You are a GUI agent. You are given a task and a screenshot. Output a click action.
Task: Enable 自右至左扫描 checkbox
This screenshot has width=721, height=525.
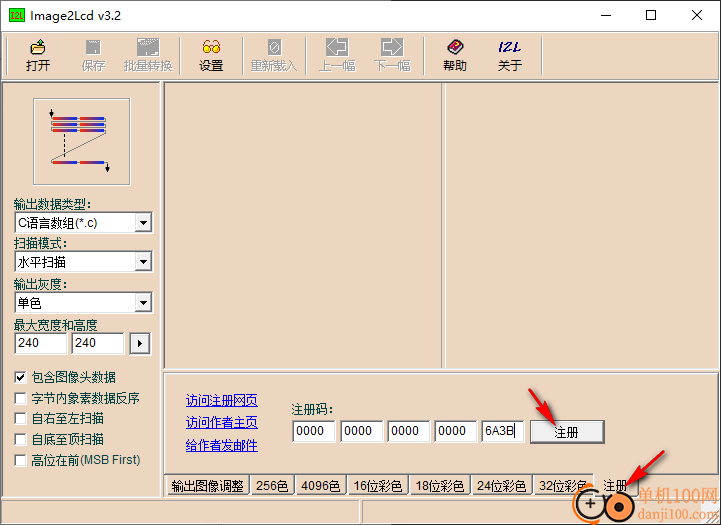[x=20, y=418]
